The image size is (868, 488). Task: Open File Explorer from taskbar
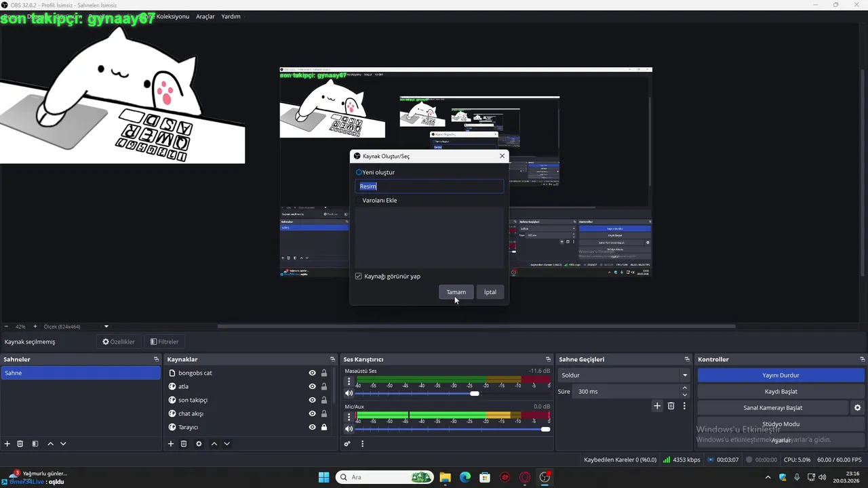[x=445, y=477]
